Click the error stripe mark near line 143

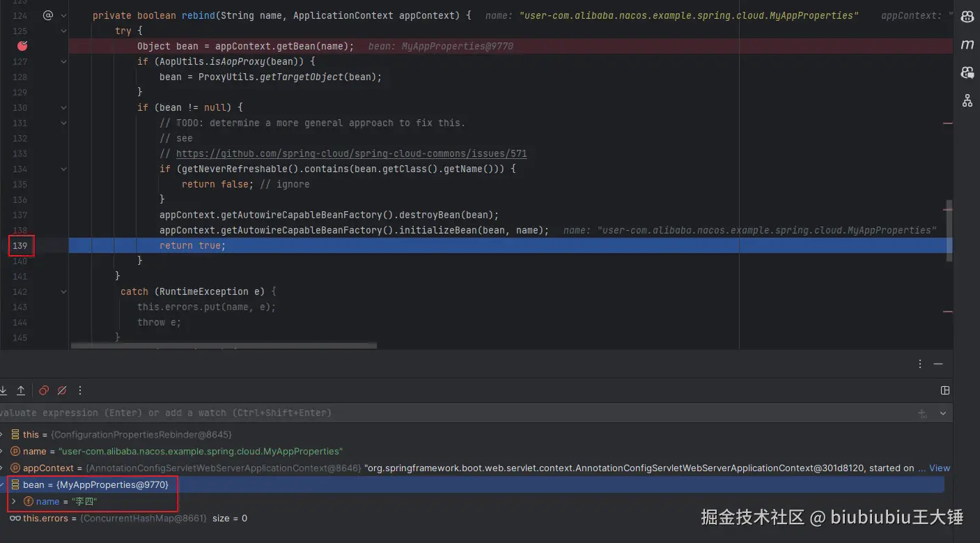tap(947, 311)
